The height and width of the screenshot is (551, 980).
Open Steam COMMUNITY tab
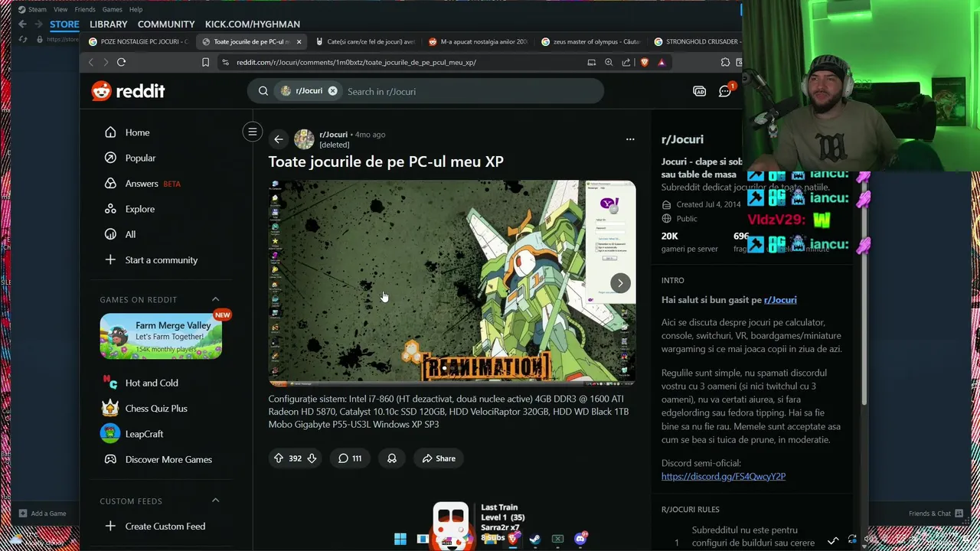coord(166,24)
